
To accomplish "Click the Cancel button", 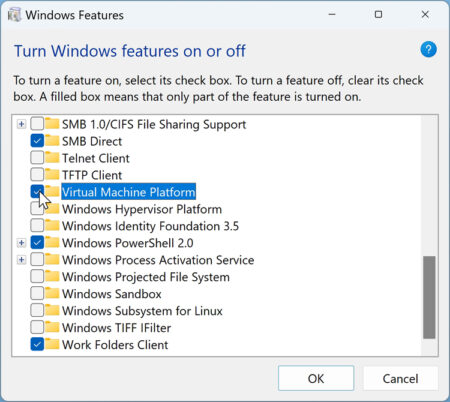I will [x=400, y=378].
